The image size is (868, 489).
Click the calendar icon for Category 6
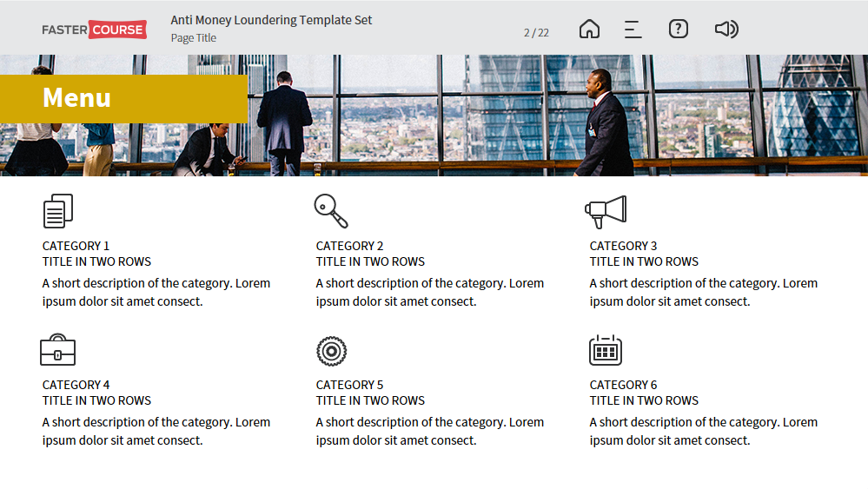(605, 350)
